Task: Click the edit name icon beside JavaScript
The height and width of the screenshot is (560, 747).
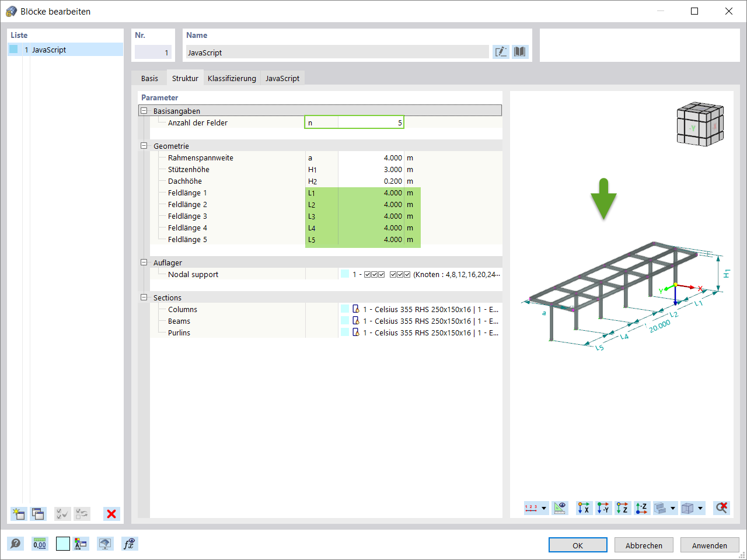Action: [501, 52]
